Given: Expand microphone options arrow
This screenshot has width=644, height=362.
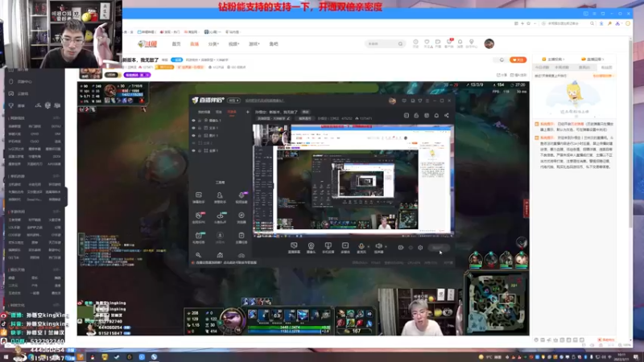Looking at the screenshot, I should [x=369, y=246].
